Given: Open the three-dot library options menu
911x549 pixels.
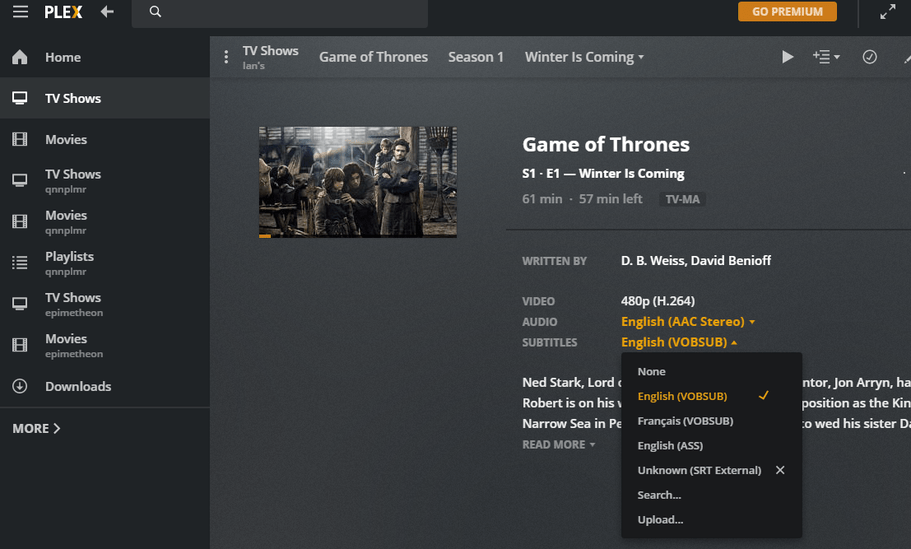Looking at the screenshot, I should point(226,57).
